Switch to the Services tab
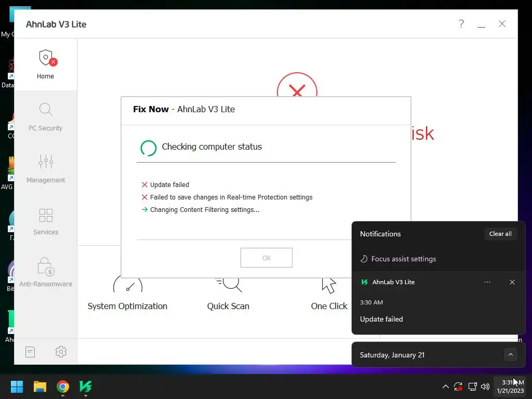532x399 pixels. [46, 220]
